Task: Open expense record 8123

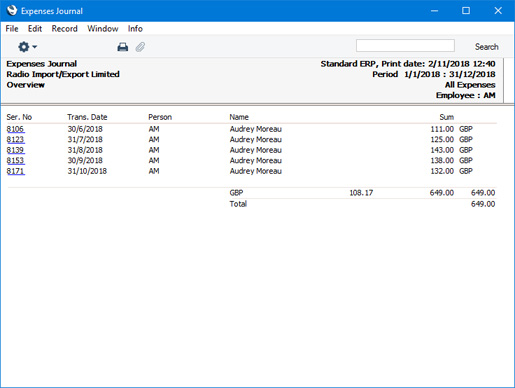Action: [15, 139]
